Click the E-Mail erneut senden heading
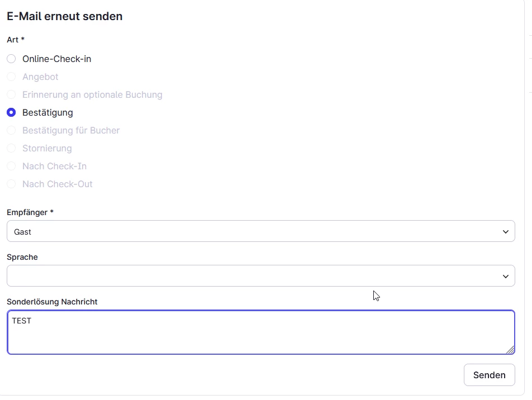The width and height of the screenshot is (532, 400). tap(64, 16)
